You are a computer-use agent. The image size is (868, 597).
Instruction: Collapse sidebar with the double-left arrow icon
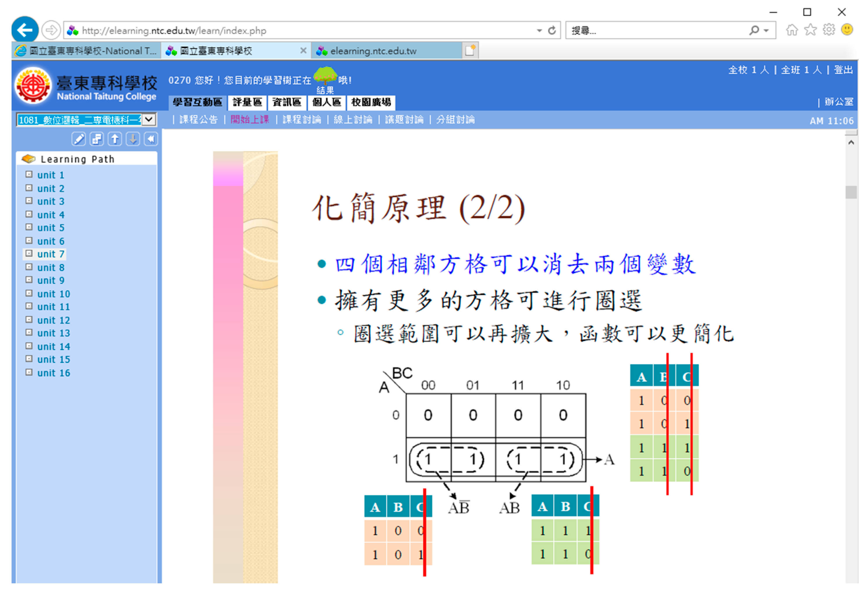coord(151,139)
